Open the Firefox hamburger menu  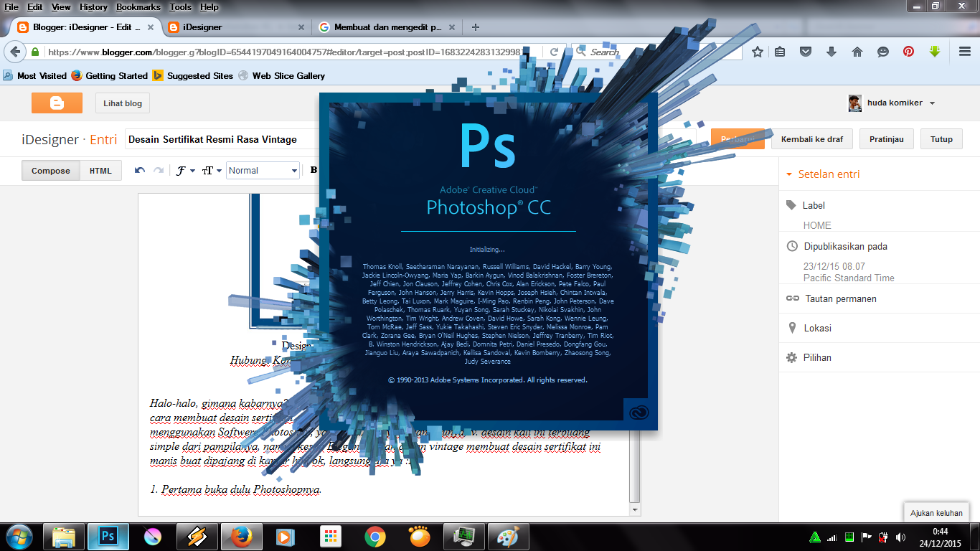coord(965,52)
